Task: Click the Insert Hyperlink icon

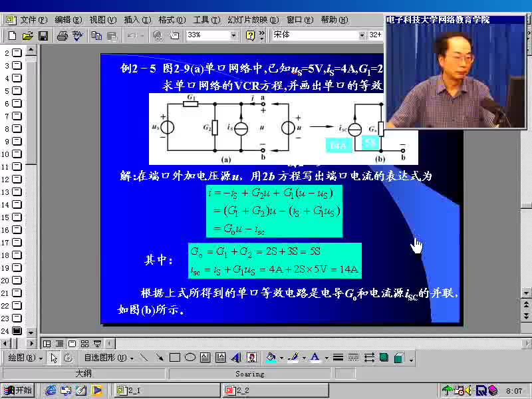Action: click(158, 35)
